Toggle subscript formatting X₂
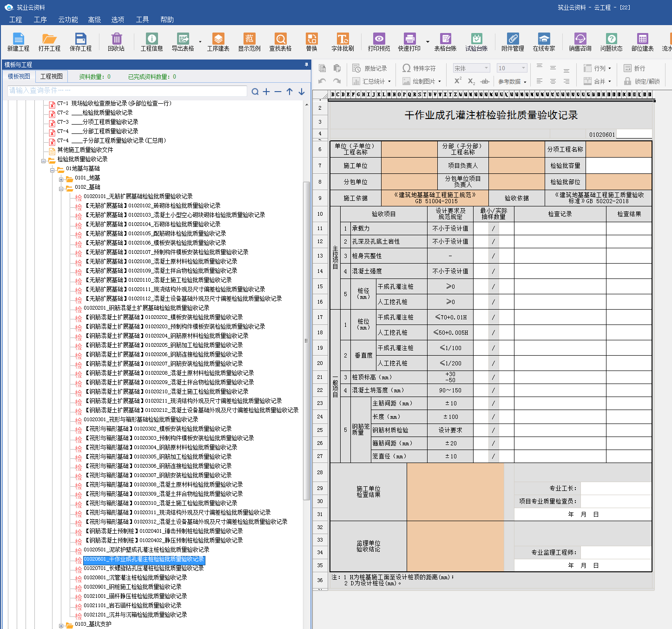The width and height of the screenshot is (672, 629). 471,81
